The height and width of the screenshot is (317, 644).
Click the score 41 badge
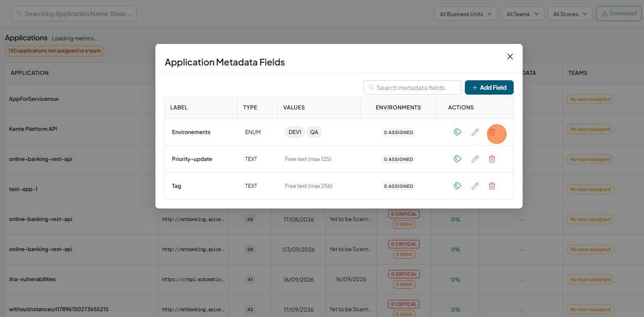click(x=250, y=279)
